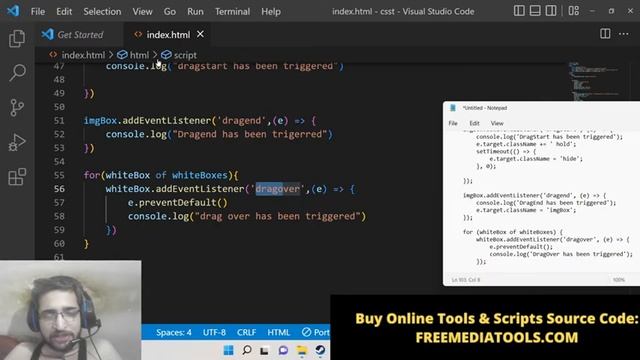Open the Notepad File menu
Image resolution: width=640 pixels, height=360 pixels.
[453, 123]
